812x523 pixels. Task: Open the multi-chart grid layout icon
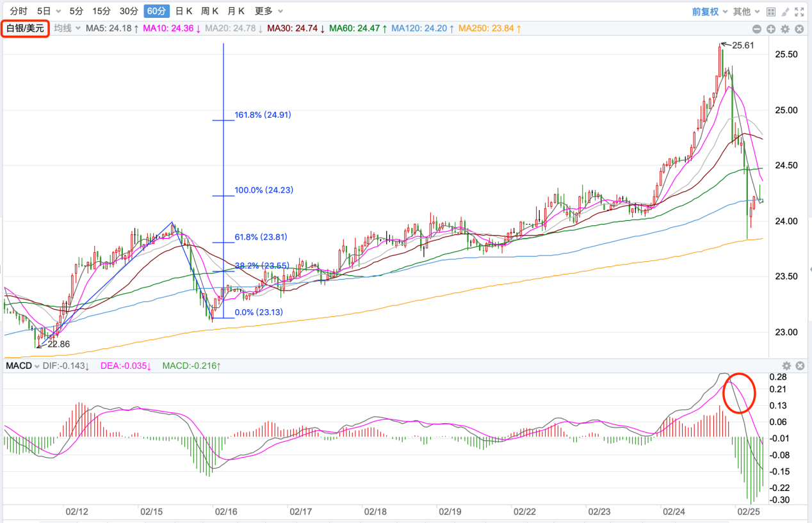pyautogui.click(x=771, y=12)
